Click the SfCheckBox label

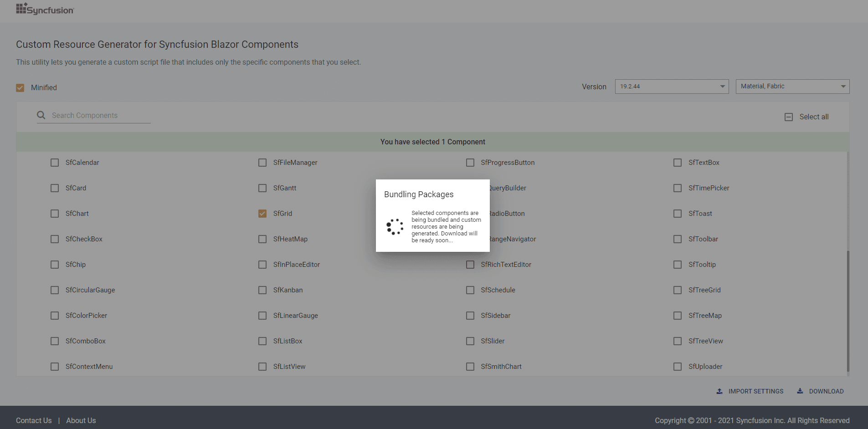click(84, 239)
